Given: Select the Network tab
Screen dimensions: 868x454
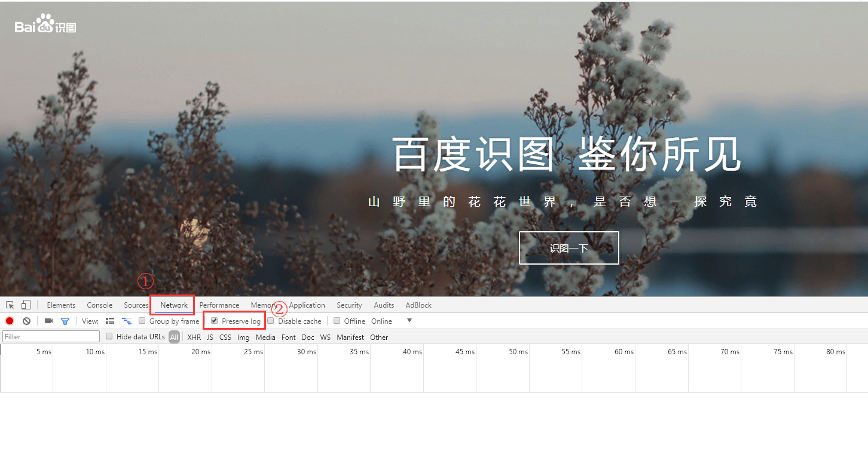Looking at the screenshot, I should point(174,305).
